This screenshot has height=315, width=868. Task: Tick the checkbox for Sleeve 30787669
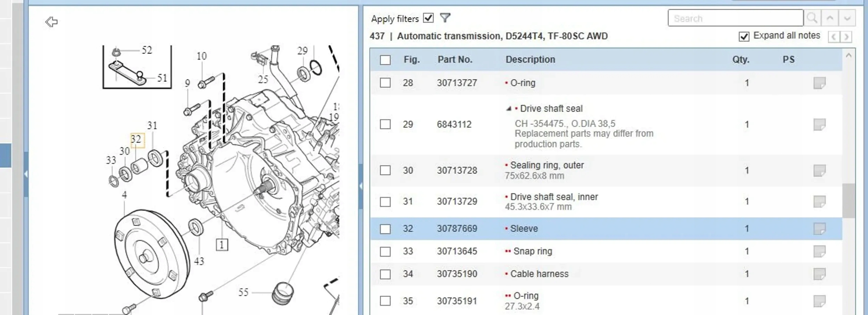coord(385,229)
